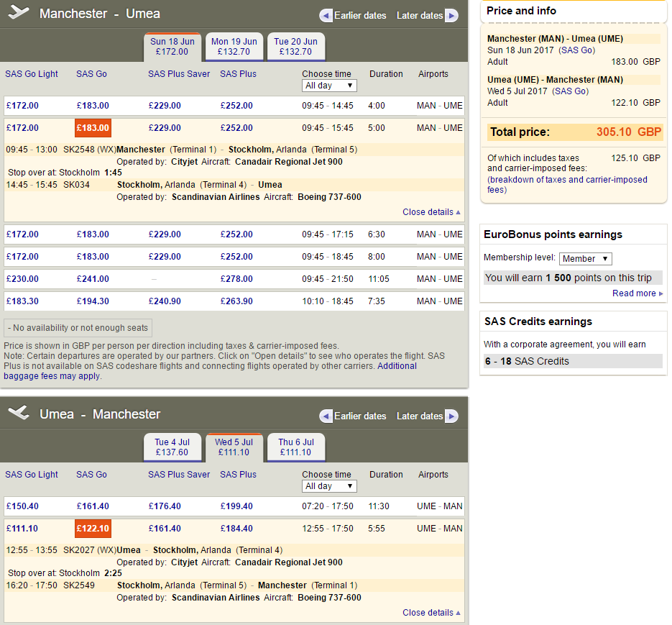Viewport: 672px width, 625px height.
Task: Select the Sun 18 Jun £172.00 date tab
Action: (x=172, y=47)
